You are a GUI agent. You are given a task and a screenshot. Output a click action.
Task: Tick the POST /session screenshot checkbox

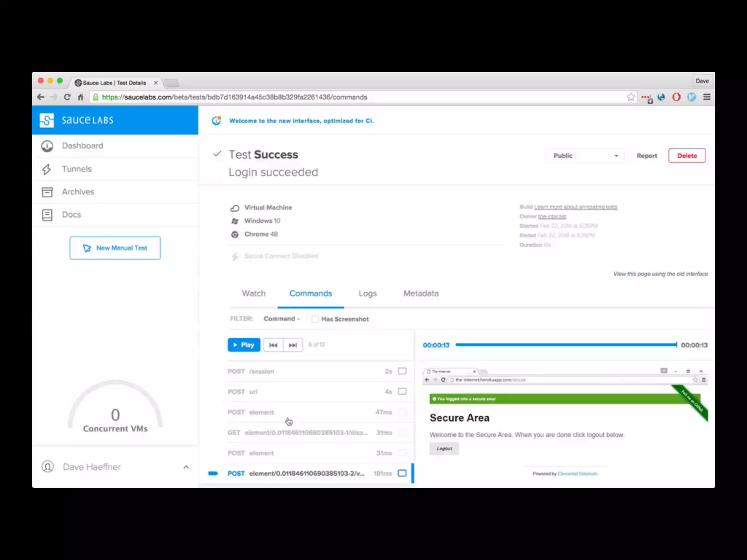pos(402,371)
